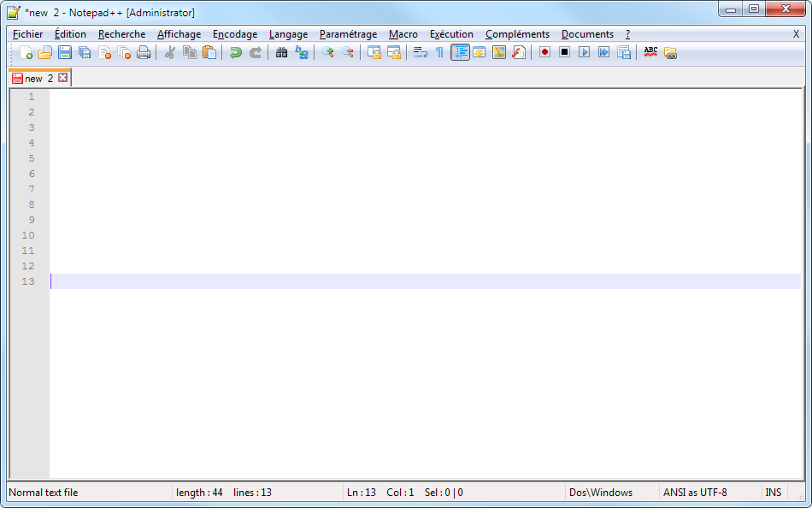Viewport: 812px width, 508px height.
Task: Click the Save floppy disk icon
Action: pyautogui.click(x=65, y=52)
